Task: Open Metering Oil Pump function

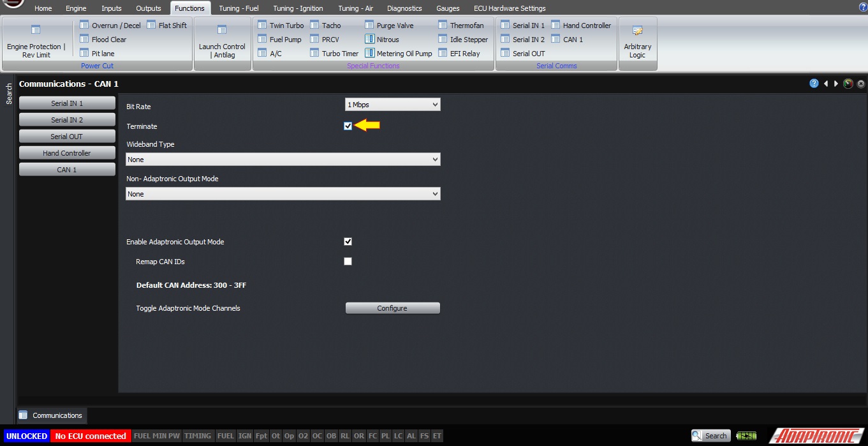Action: click(399, 54)
